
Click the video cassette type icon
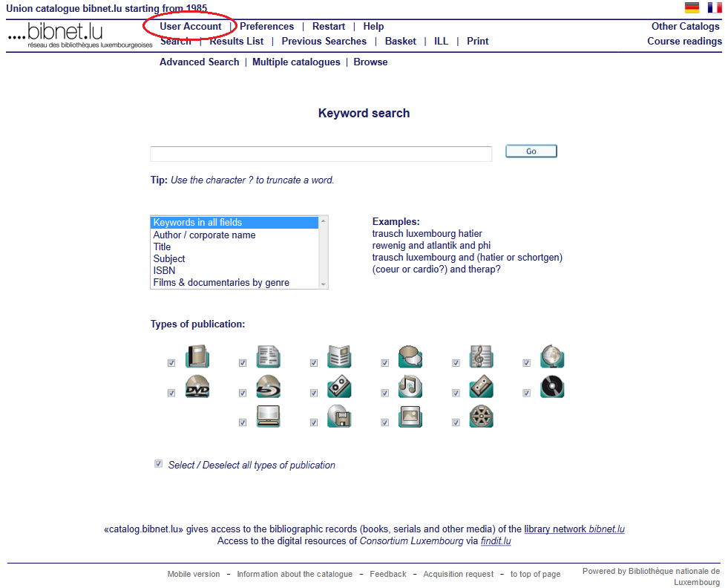point(339,386)
